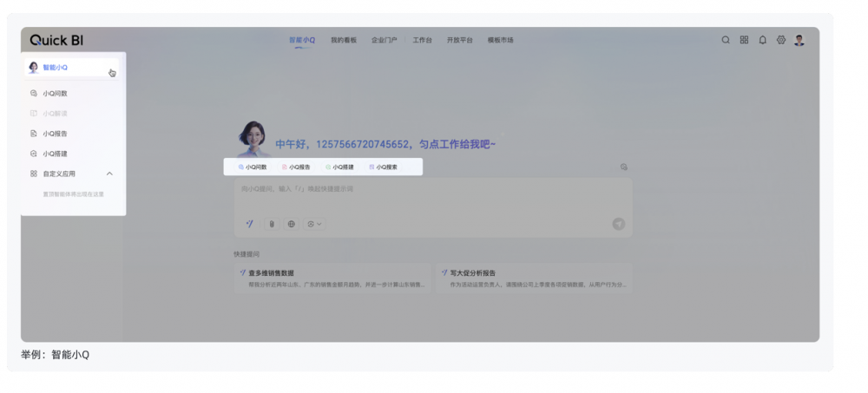
Task: Open the 工作台 tab
Action: (x=423, y=40)
